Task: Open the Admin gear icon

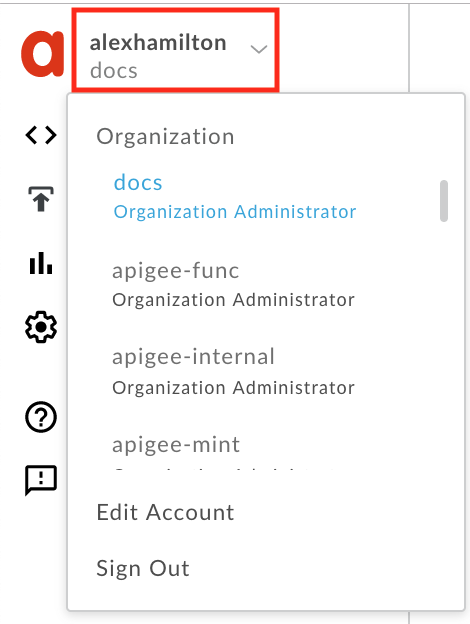Action: tap(41, 327)
